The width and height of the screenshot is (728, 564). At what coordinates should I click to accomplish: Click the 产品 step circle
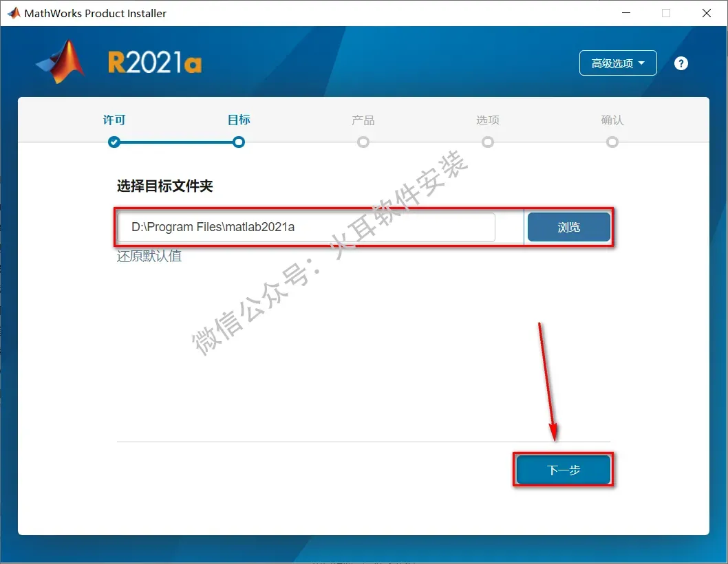point(363,142)
